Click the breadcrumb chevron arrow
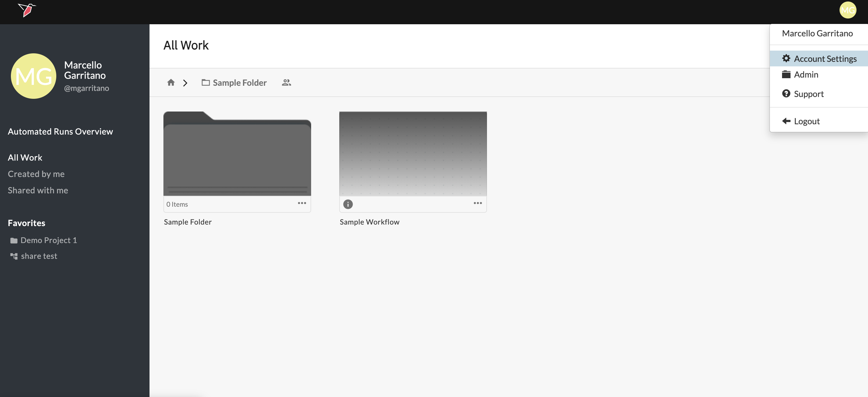 click(185, 83)
